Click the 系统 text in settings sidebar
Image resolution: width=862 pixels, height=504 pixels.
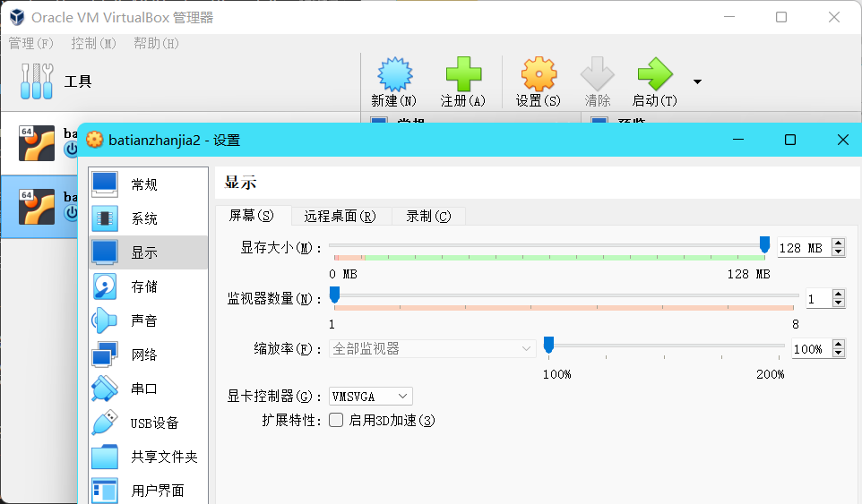pyautogui.click(x=144, y=219)
